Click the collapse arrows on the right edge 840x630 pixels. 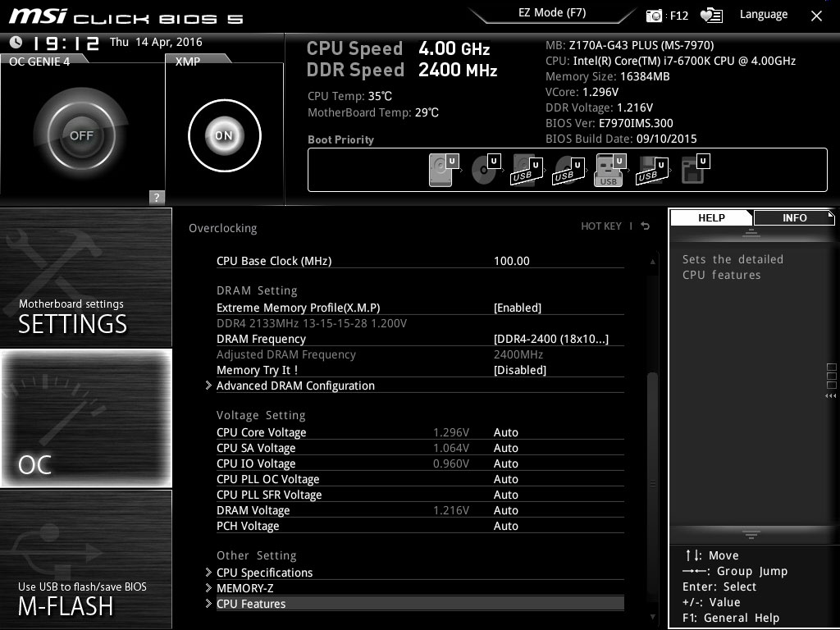(830, 396)
